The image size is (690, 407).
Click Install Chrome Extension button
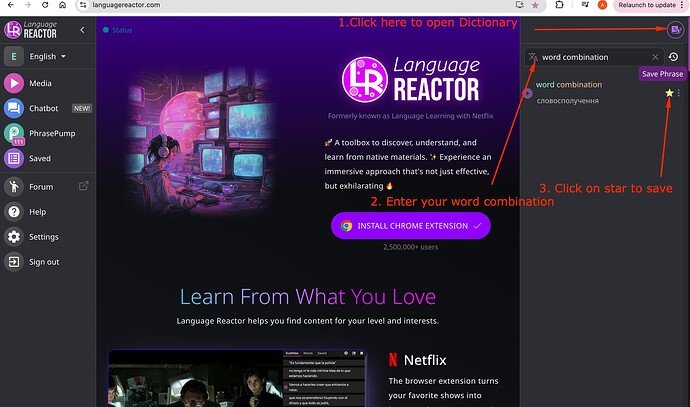tap(411, 226)
